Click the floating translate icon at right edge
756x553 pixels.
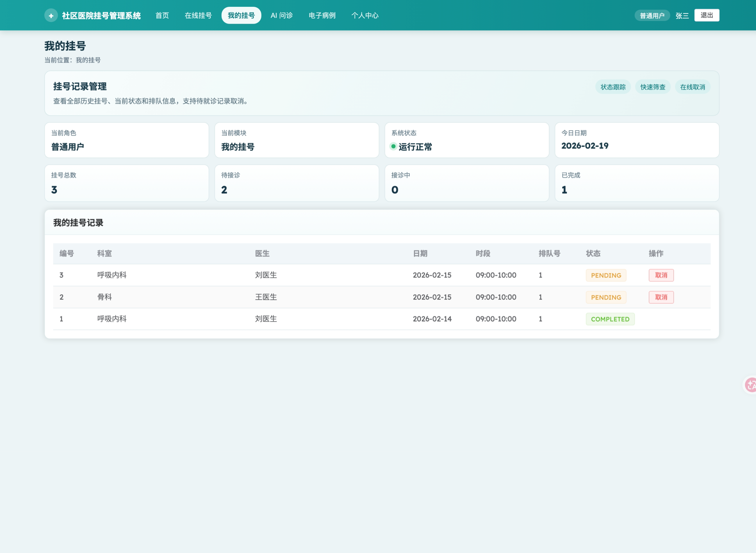click(750, 385)
